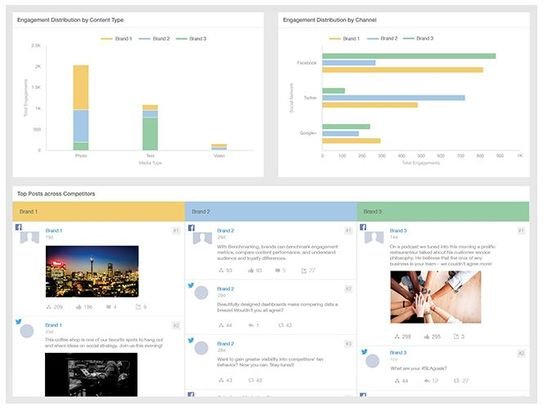Screen dimensions: 543x411
Task: Click retweet icon on Brand 3 hashtag tweet
Action: point(456,381)
